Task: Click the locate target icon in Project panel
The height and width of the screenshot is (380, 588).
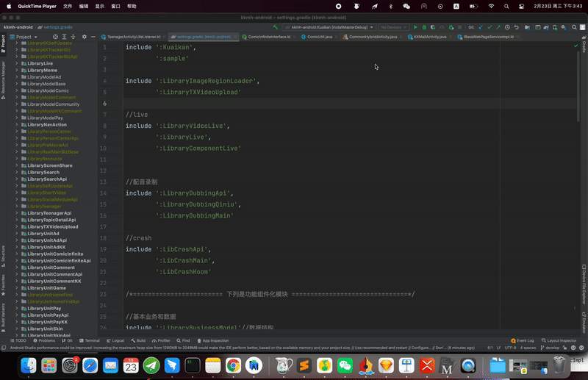Action: click(x=55, y=37)
